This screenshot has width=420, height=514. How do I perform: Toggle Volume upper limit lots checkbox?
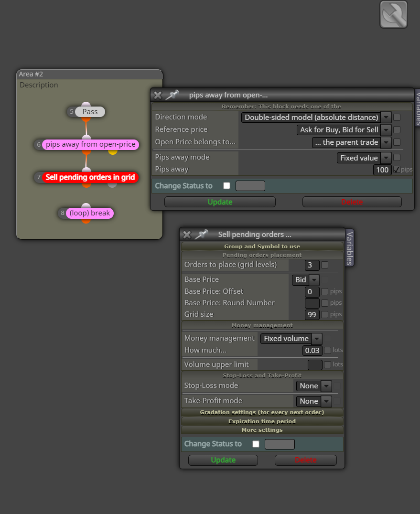(327, 364)
